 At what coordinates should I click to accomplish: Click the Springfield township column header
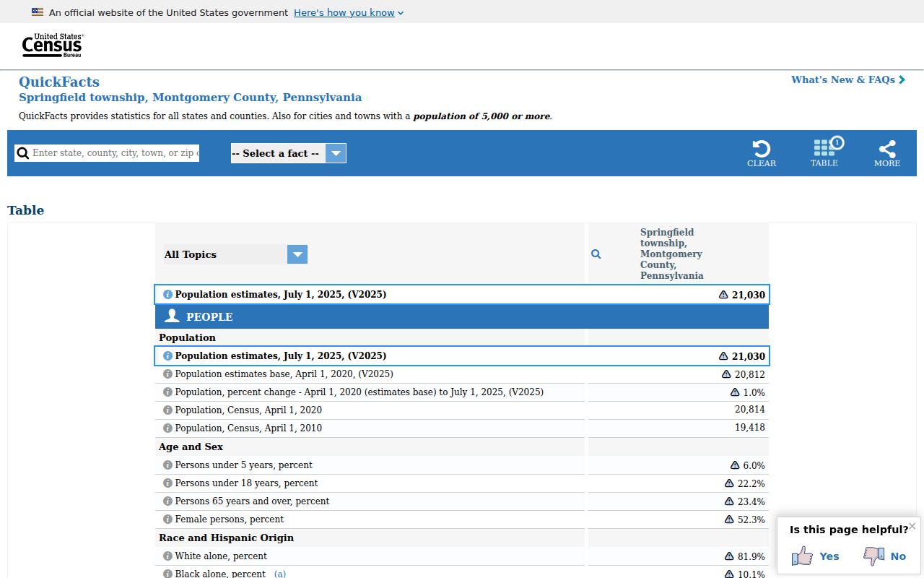point(671,254)
